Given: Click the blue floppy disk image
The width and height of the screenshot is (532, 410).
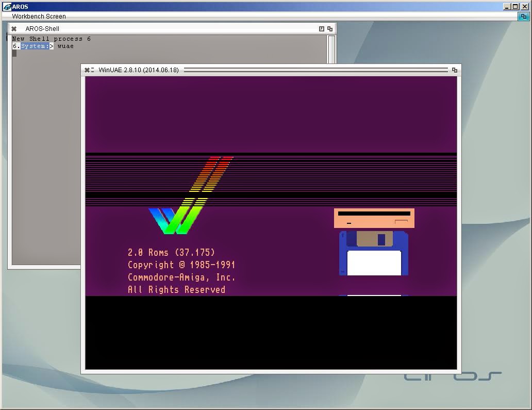Looking at the screenshot, I should click(374, 253).
